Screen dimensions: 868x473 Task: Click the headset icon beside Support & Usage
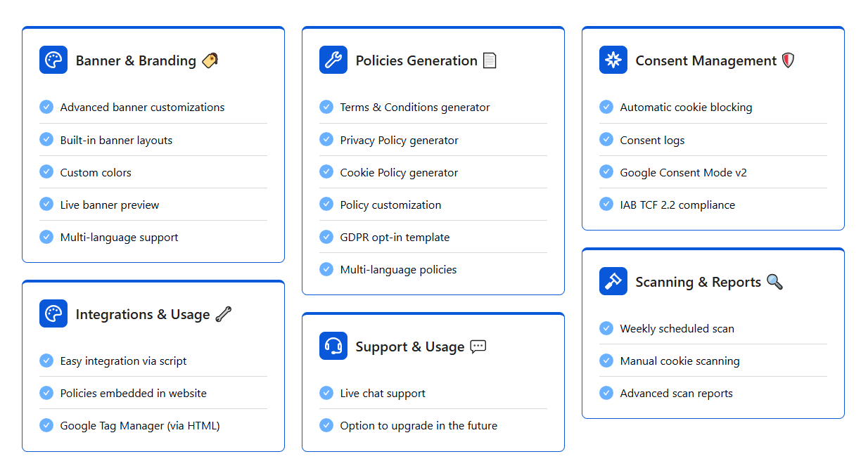[x=333, y=346]
